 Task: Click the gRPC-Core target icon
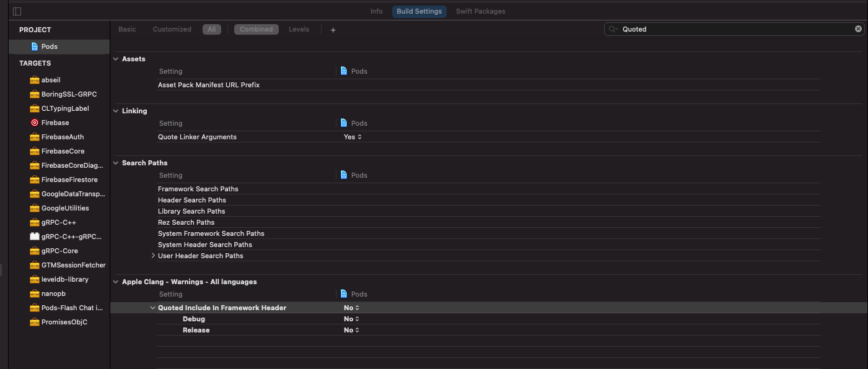tap(35, 251)
